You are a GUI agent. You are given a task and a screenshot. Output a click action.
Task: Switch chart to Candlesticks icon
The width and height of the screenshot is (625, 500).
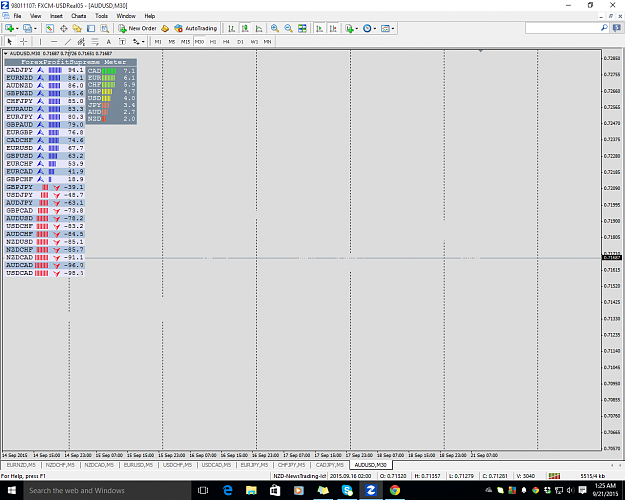tap(245, 28)
